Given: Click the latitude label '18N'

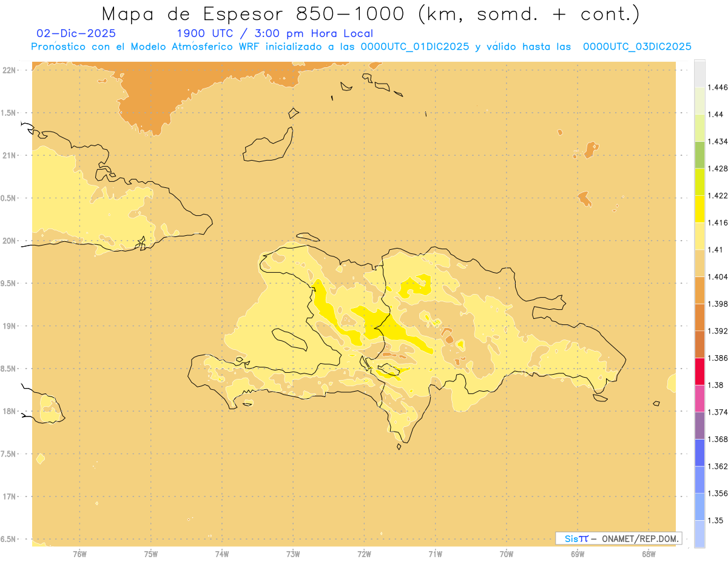Looking at the screenshot, I should [9, 411].
